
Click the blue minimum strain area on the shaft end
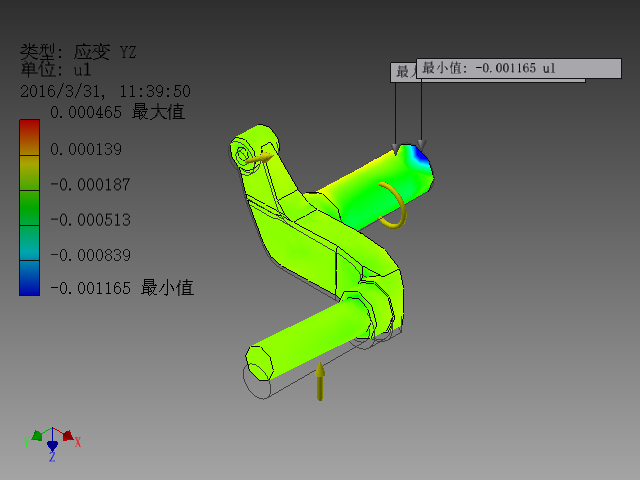click(x=420, y=158)
